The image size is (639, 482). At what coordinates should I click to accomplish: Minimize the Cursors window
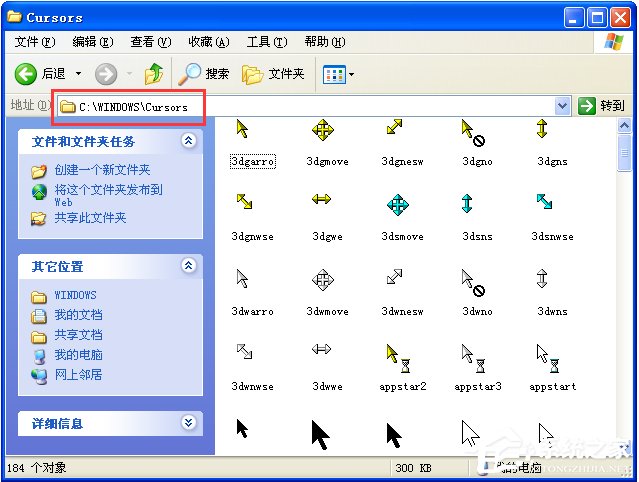(573, 18)
